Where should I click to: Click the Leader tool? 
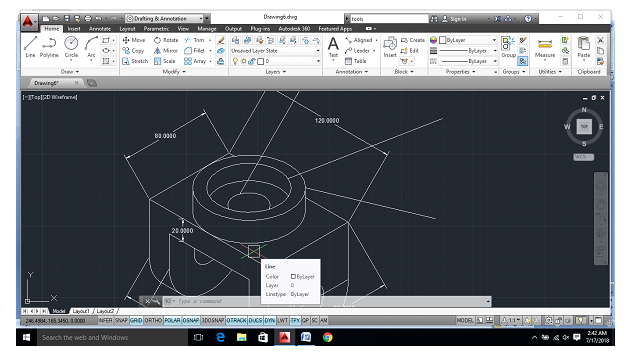357,50
